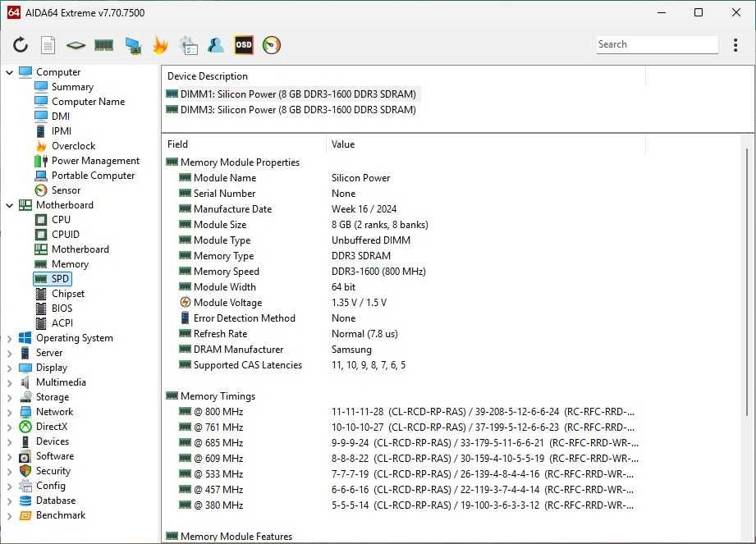Collapse the Computer tree node
Viewport: 756px width, 544px height.
click(9, 72)
